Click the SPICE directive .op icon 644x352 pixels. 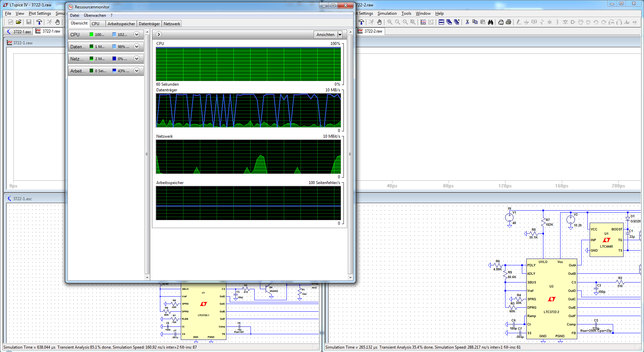coord(635,22)
